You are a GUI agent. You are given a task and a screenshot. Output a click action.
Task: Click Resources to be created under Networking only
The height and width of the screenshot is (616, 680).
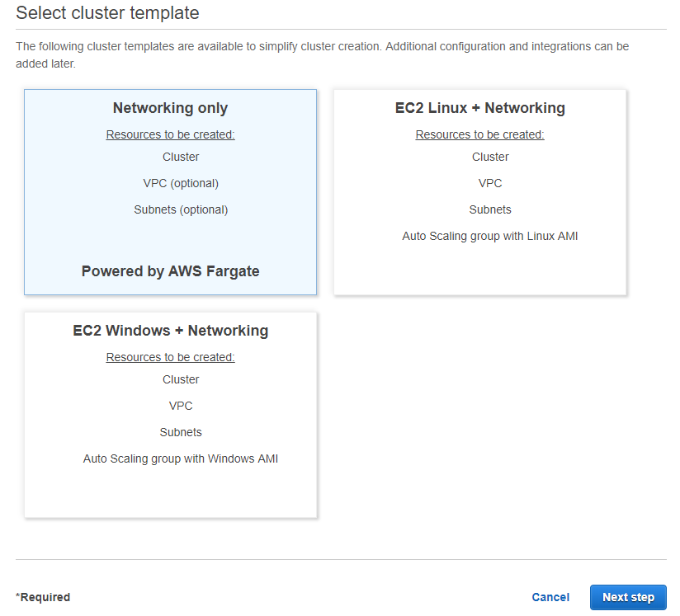tap(170, 134)
